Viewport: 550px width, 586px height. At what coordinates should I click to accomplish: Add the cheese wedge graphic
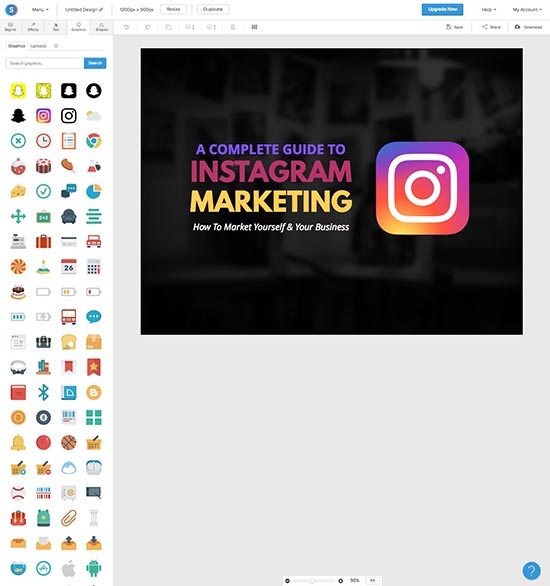coord(18,191)
